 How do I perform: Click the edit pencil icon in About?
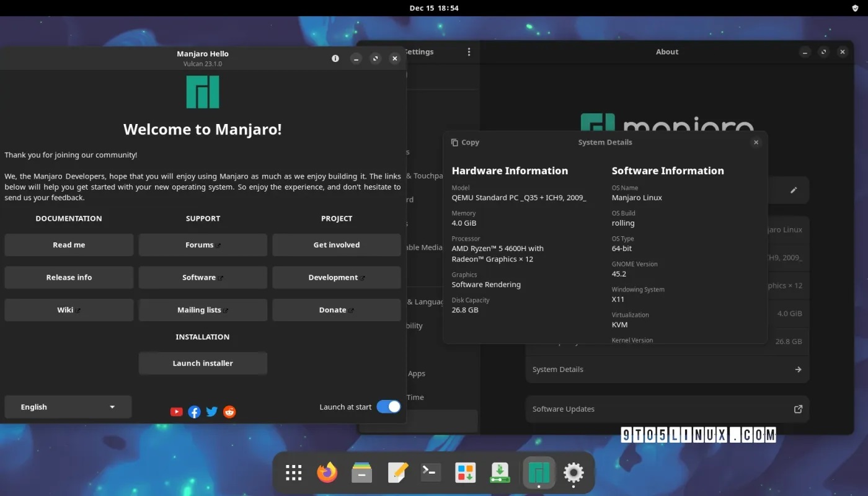pyautogui.click(x=794, y=190)
